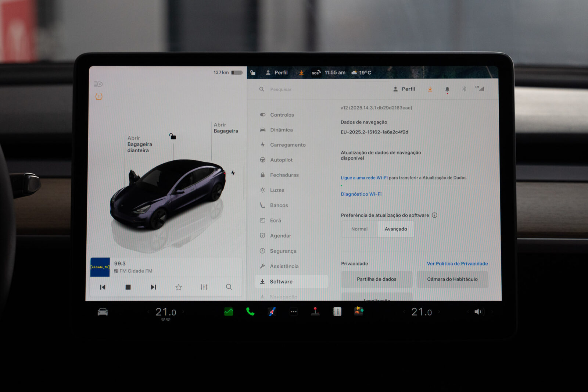Select Avançado software update preference
The height and width of the screenshot is (392, 588).
point(396,229)
